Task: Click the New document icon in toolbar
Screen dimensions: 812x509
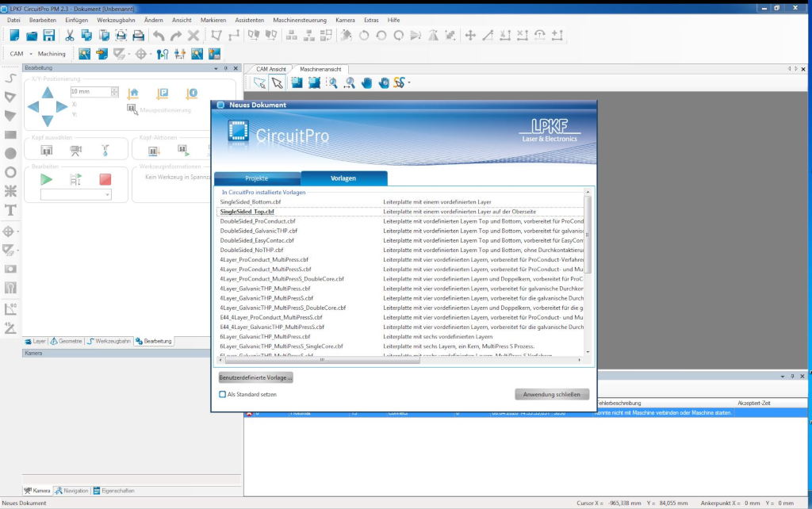Action: 14,35
